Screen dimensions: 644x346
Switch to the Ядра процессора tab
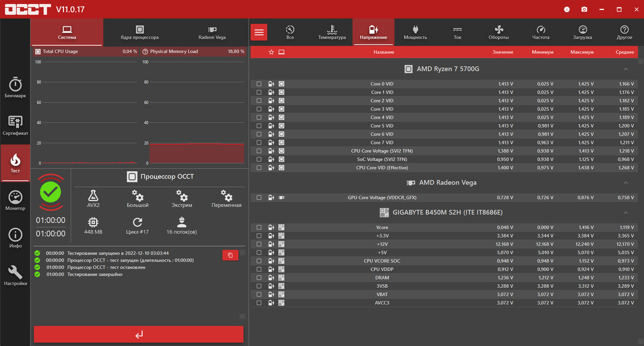(x=139, y=33)
